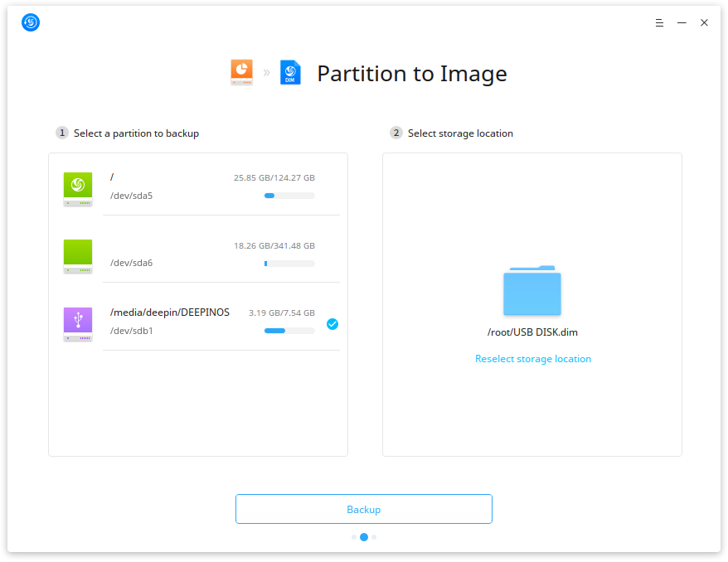The width and height of the screenshot is (728, 562).
Task: Click the /media/deepin/DEEPINOS mount path
Action: point(170,312)
